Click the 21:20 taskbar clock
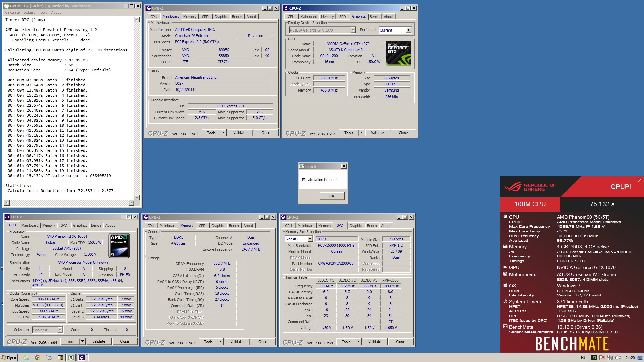This screenshot has height=362, width=644. pyautogui.click(x=630, y=358)
